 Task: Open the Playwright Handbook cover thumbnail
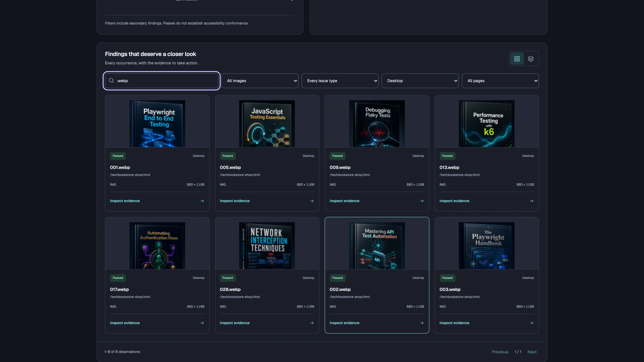point(487,246)
